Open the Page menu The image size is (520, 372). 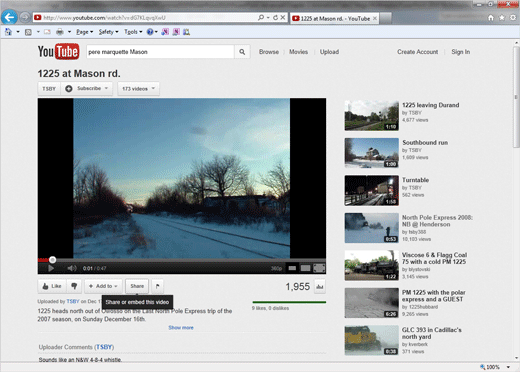[84, 32]
